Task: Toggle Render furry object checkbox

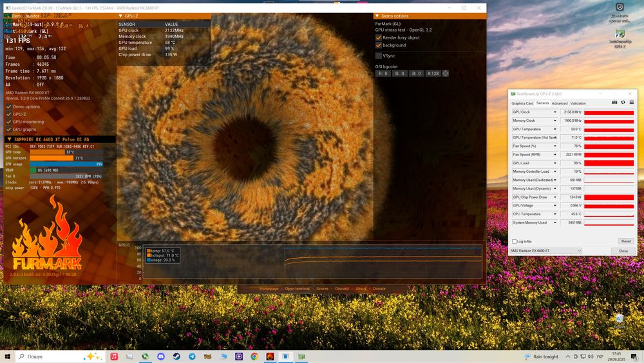Action: click(378, 37)
